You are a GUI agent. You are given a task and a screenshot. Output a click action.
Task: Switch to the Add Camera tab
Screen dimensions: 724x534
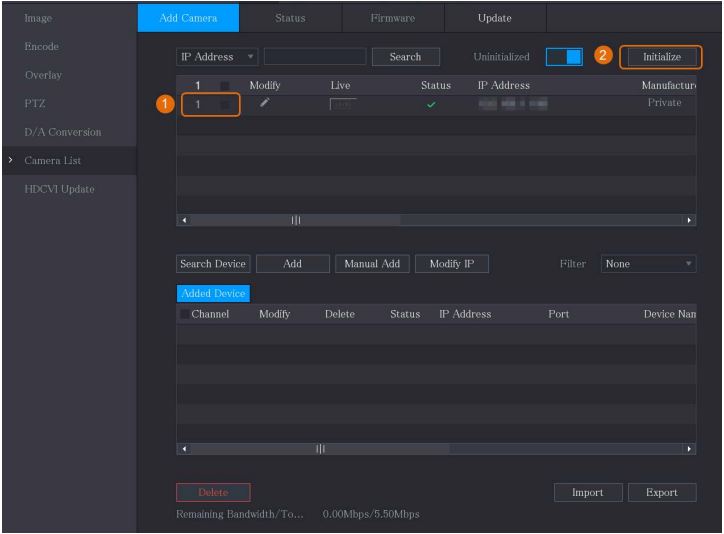click(x=188, y=18)
